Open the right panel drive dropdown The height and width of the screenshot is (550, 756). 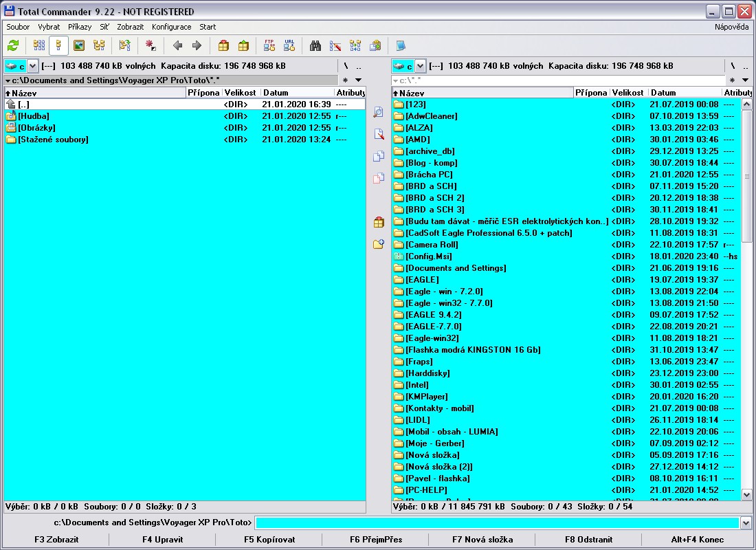420,66
